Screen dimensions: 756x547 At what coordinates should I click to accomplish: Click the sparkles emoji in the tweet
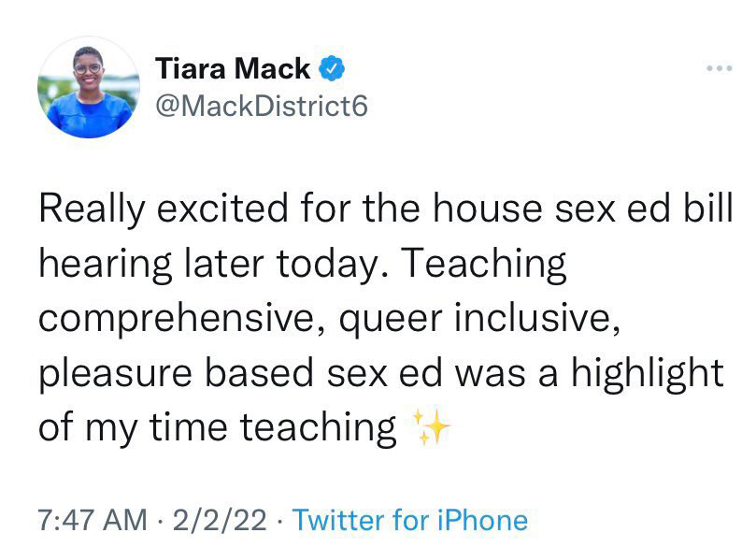(430, 427)
